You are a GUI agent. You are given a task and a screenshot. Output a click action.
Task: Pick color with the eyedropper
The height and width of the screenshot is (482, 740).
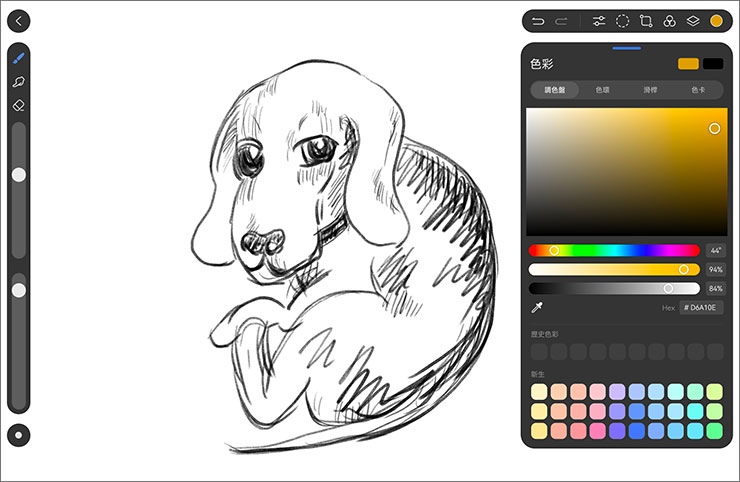point(536,308)
